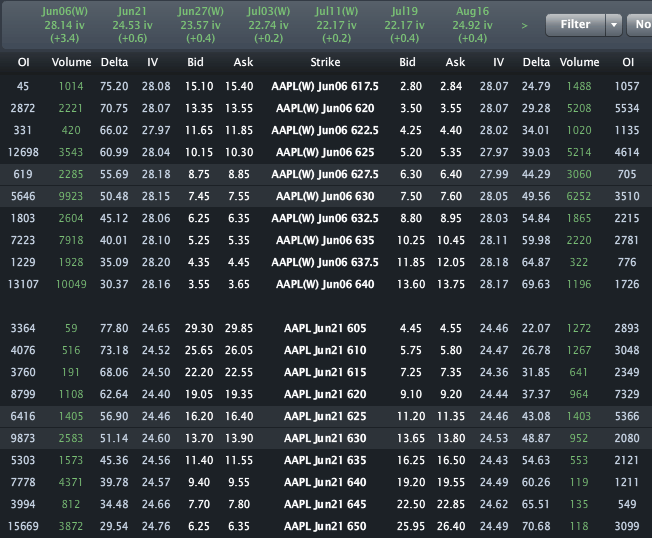
Task: Select the AAPL Jun21 615 strike
Action: (325, 373)
